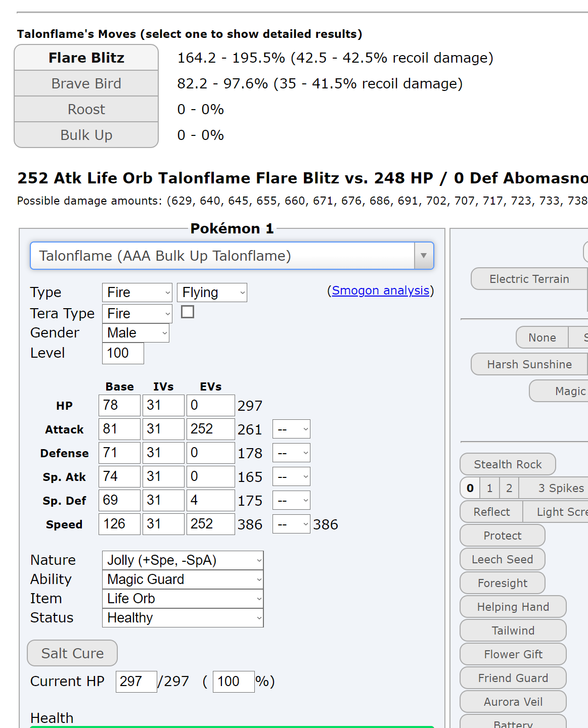Toggle Tailwind
588x728 pixels.
pyautogui.click(x=513, y=630)
